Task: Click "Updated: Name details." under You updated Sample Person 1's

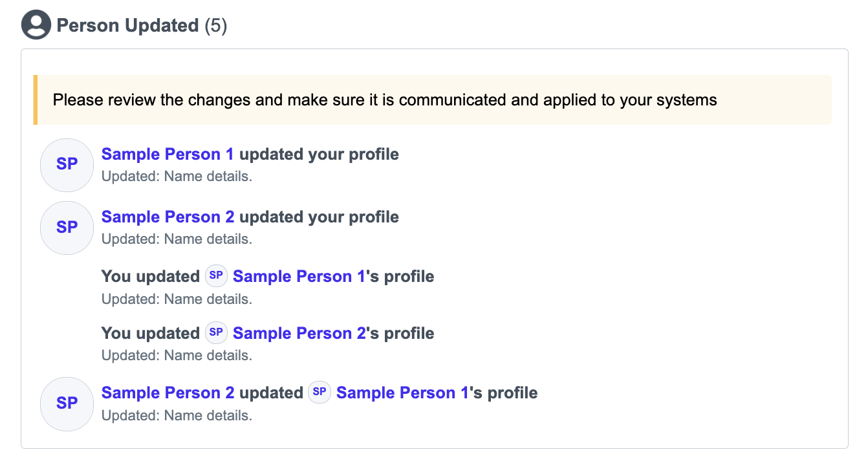Action: coord(177,299)
